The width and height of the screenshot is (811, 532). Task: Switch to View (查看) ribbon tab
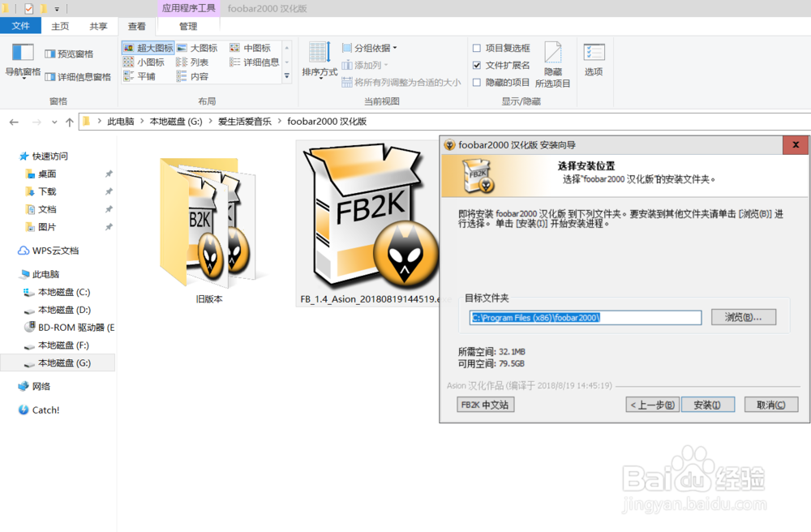coord(137,27)
